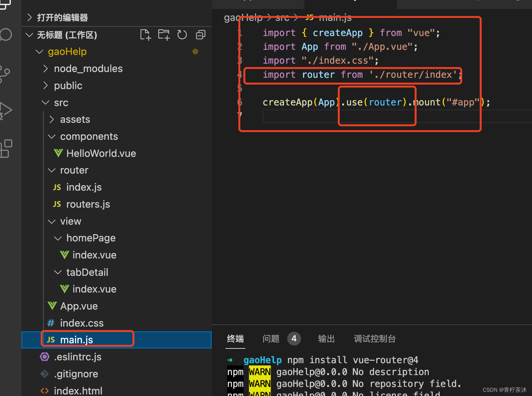
Task: Click the CSS icon beside index.css
Action: pos(50,323)
